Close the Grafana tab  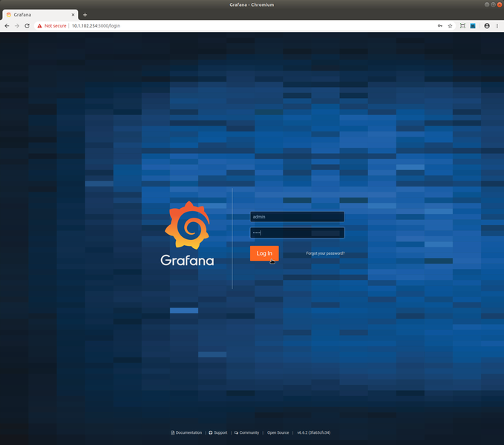point(73,15)
